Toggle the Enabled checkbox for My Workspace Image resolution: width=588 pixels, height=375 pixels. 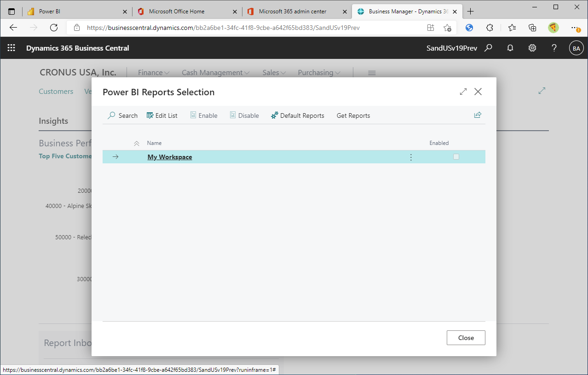(x=456, y=156)
